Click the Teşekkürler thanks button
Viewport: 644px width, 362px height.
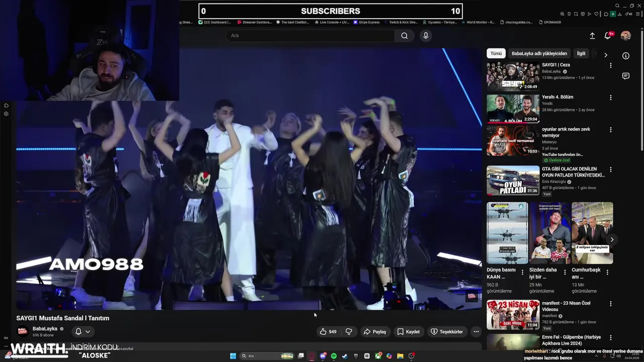(x=447, y=332)
